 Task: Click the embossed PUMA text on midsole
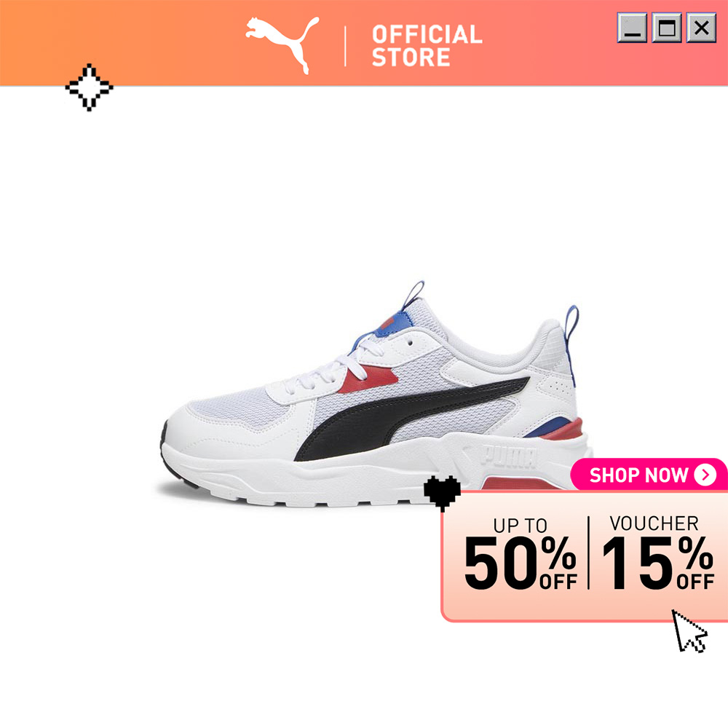pos(509,456)
